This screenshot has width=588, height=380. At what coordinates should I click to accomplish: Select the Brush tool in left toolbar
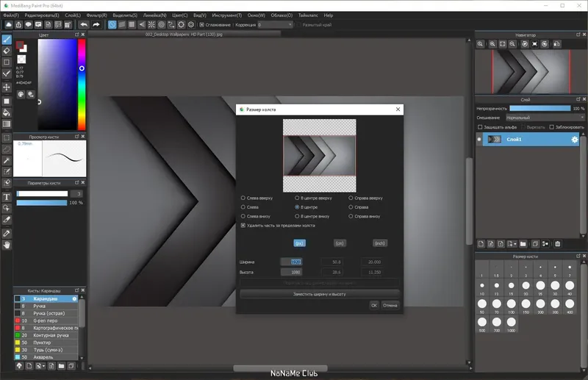click(x=7, y=40)
